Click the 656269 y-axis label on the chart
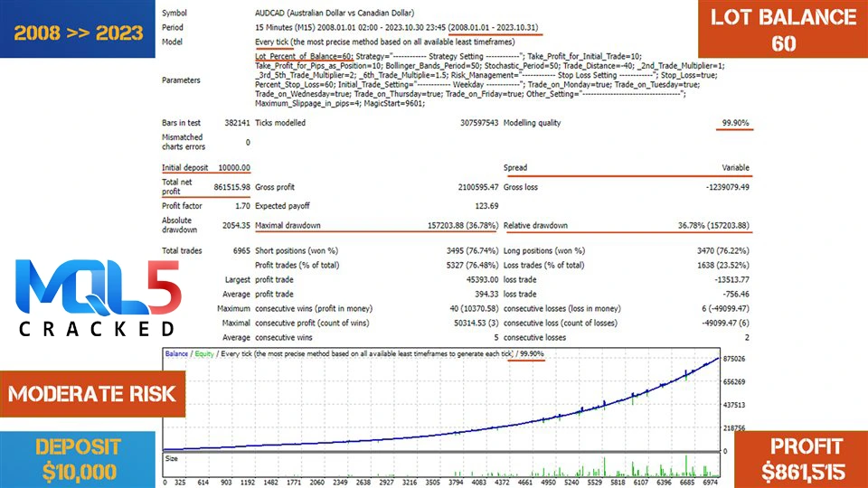This screenshot has width=868, height=488. [734, 381]
